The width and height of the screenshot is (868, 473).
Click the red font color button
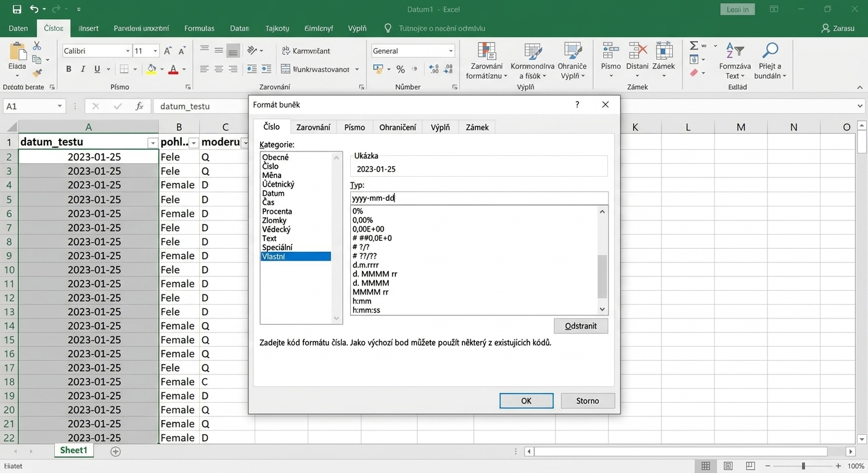point(174,69)
